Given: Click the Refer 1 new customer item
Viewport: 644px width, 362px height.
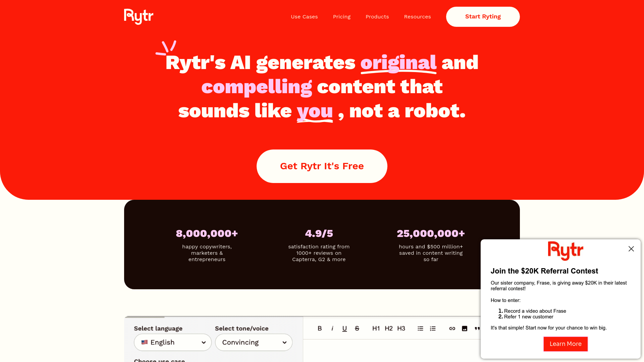Looking at the screenshot, I should click(x=529, y=317).
